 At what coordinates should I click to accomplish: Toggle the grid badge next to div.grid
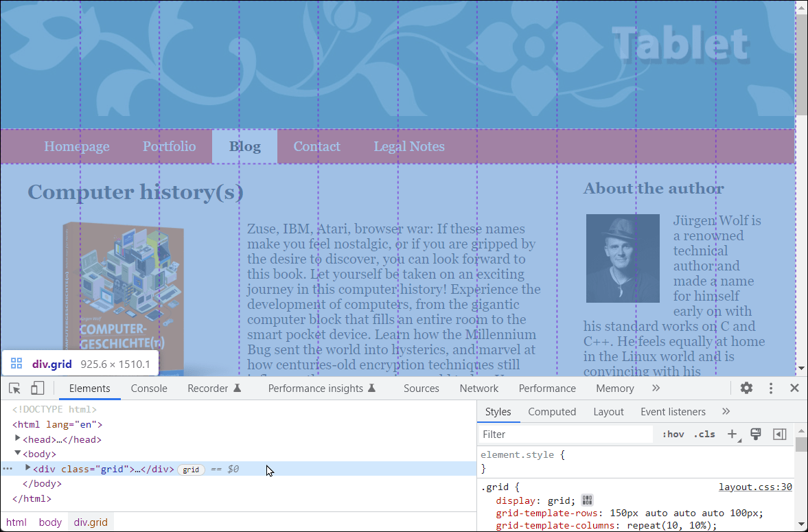coord(191,470)
